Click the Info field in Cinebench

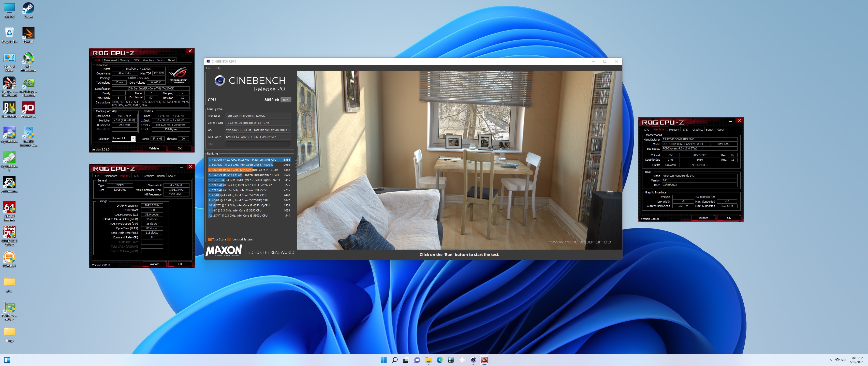point(258,144)
